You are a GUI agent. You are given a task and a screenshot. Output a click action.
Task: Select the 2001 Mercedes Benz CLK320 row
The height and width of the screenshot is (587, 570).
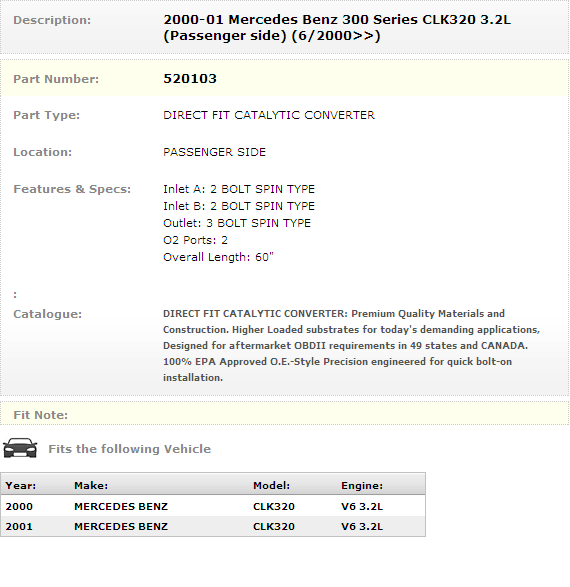[x=213, y=526]
